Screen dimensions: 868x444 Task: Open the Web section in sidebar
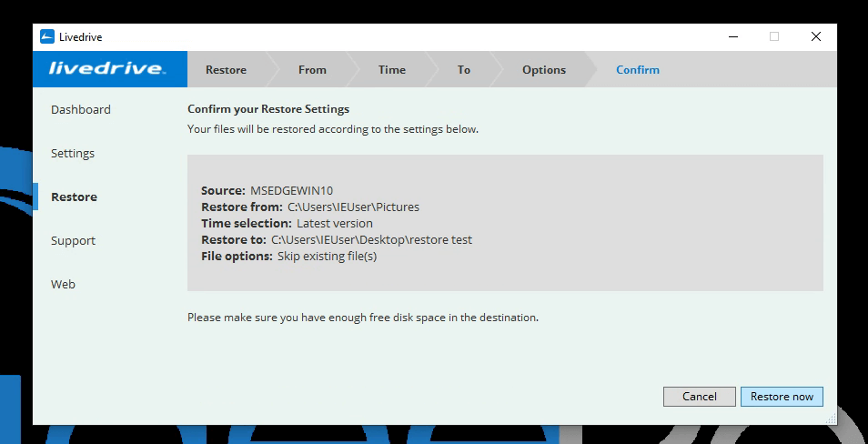pyautogui.click(x=63, y=285)
